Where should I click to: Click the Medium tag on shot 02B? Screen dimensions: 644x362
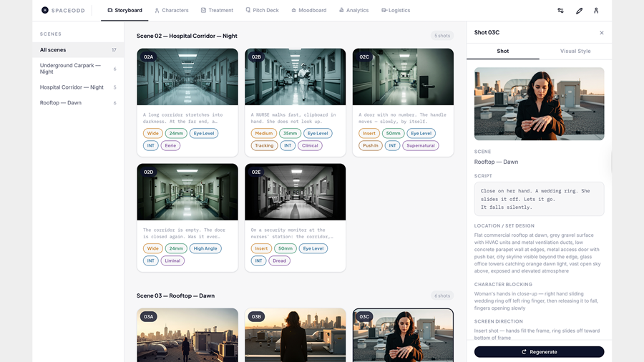tap(263, 133)
